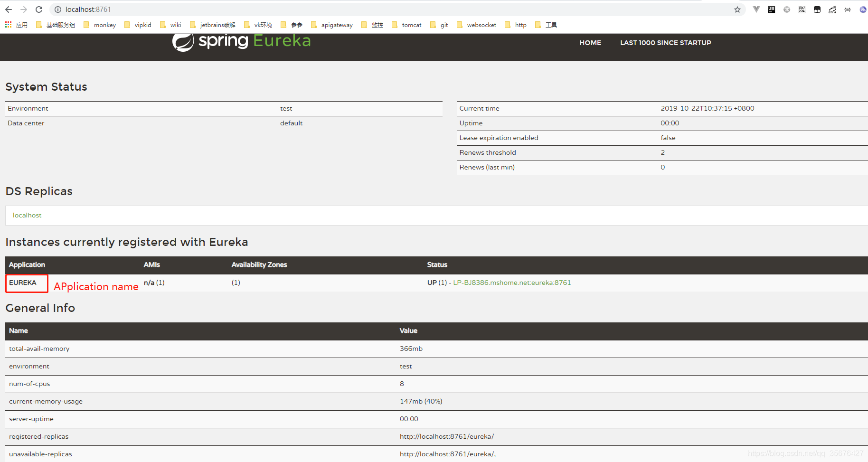
Task: Open the websocket bookmark folder
Action: click(x=476, y=25)
